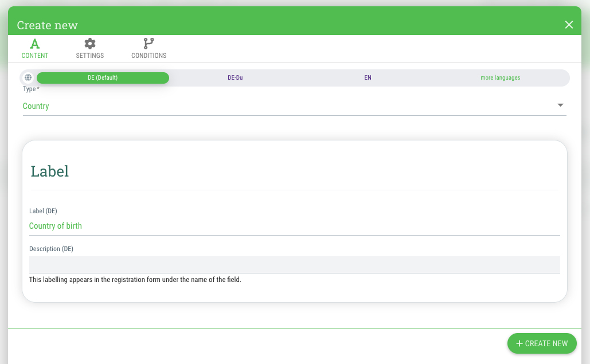This screenshot has height=364, width=590.
Task: Select the DE (Default) language
Action: [103, 78]
